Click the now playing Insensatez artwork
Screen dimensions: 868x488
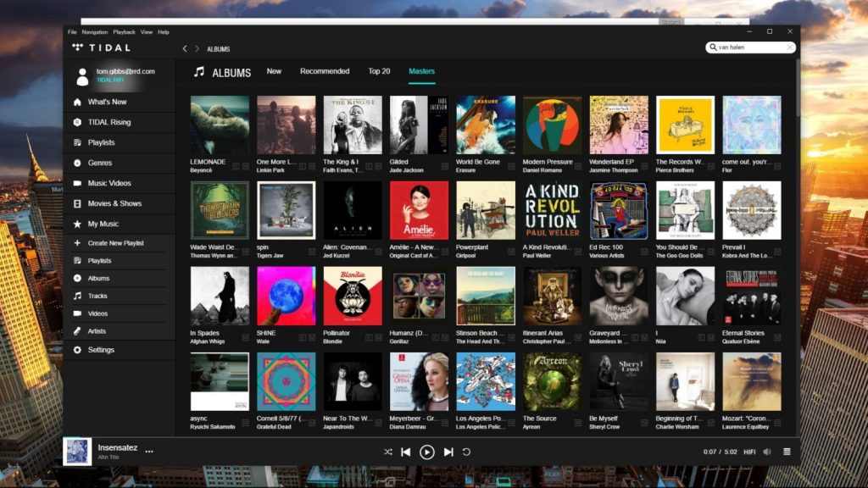pyautogui.click(x=77, y=452)
